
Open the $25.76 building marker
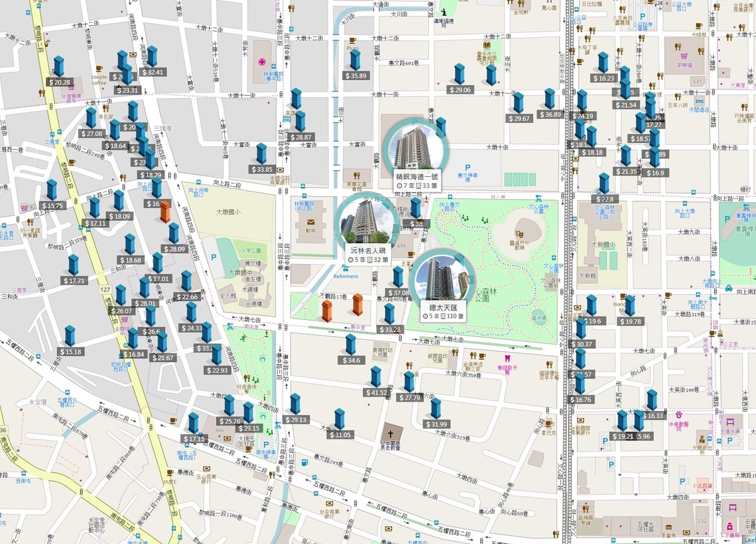point(229,406)
